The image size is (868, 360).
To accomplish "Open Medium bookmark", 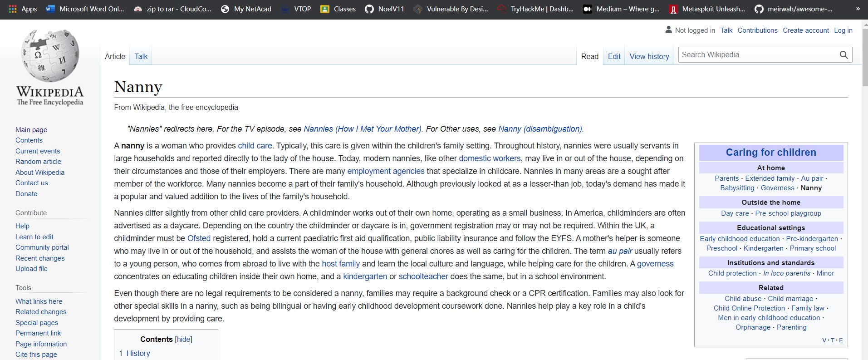I will tap(621, 9).
